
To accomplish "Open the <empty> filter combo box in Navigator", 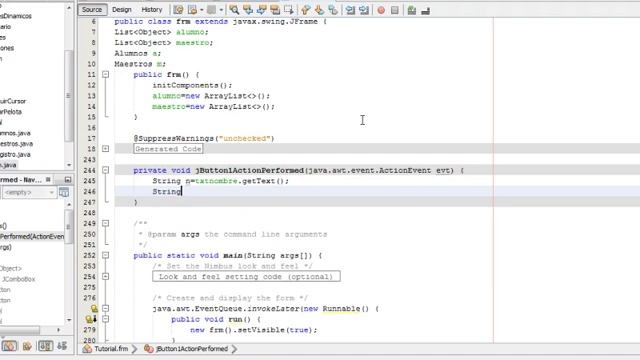I will click(x=29, y=192).
